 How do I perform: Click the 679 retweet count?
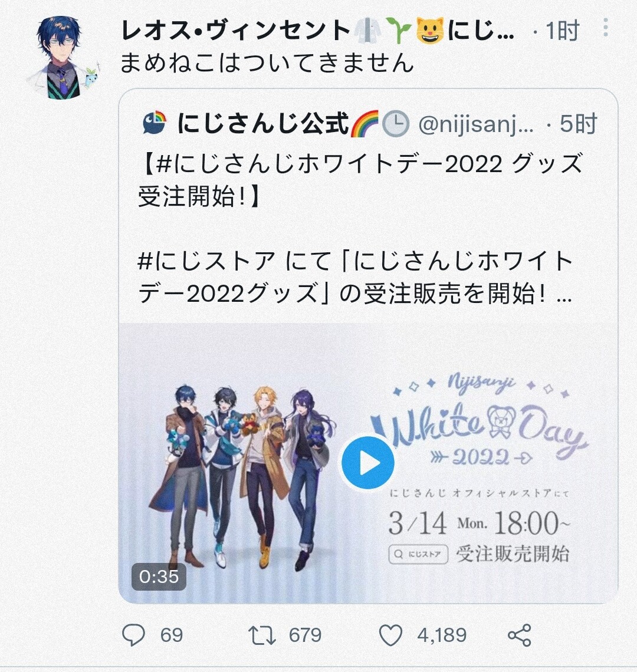(x=305, y=635)
